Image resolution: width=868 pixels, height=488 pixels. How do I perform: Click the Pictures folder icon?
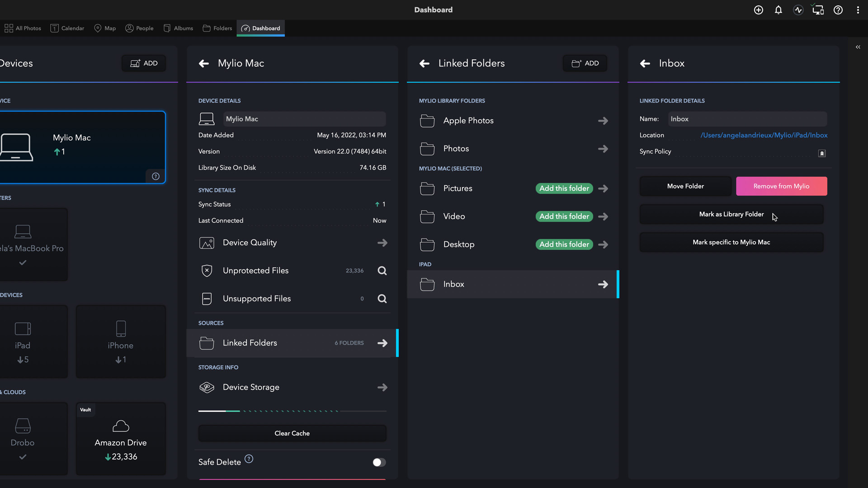point(427,188)
